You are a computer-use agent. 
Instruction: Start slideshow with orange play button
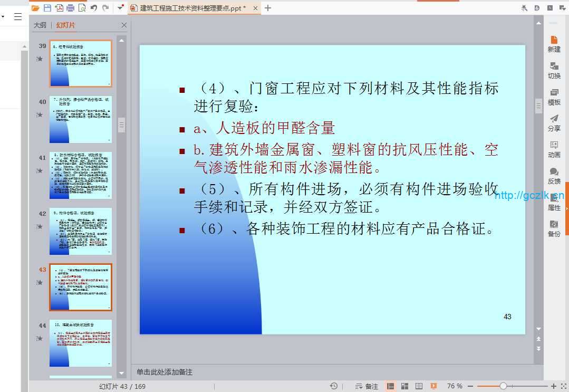[x=433, y=386]
